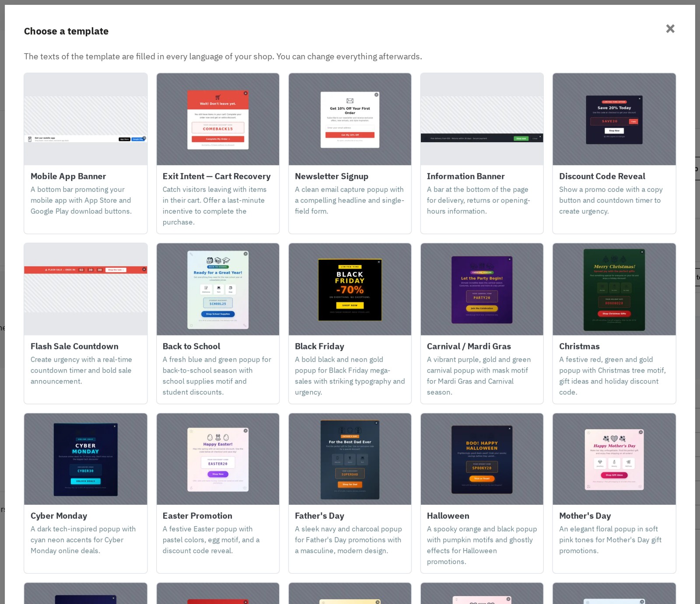The image size is (700, 604).
Task: Choose the Flash Sale Countdown preview image
Action: tap(86, 289)
